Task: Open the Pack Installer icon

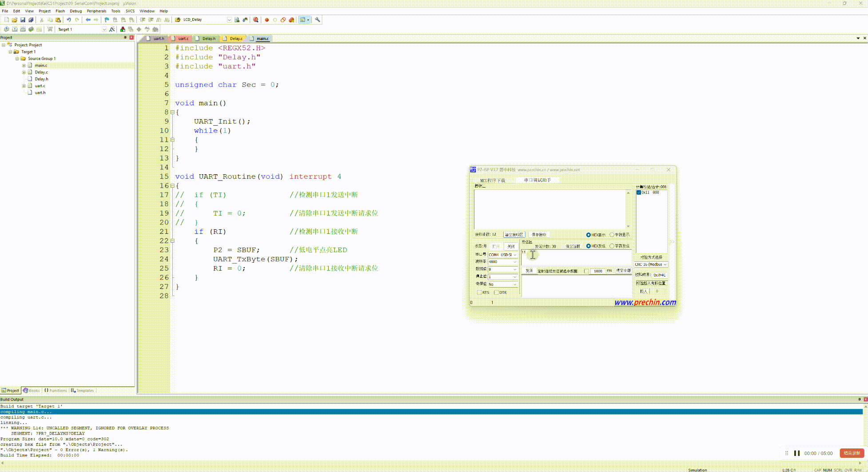Action: coord(155,29)
